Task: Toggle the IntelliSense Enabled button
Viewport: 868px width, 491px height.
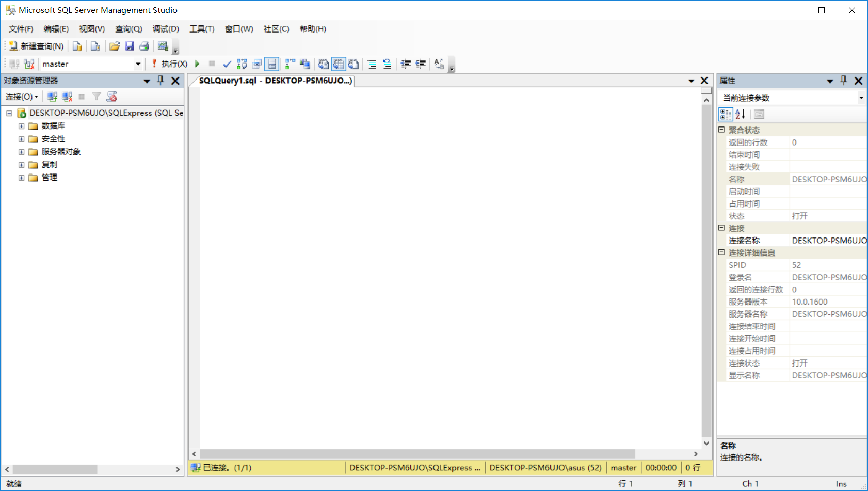Action: point(271,64)
